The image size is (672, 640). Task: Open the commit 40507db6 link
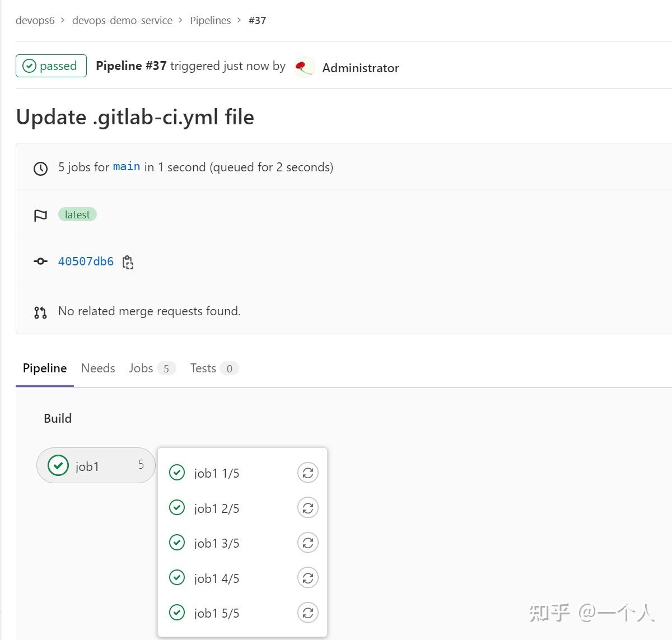pos(86,261)
